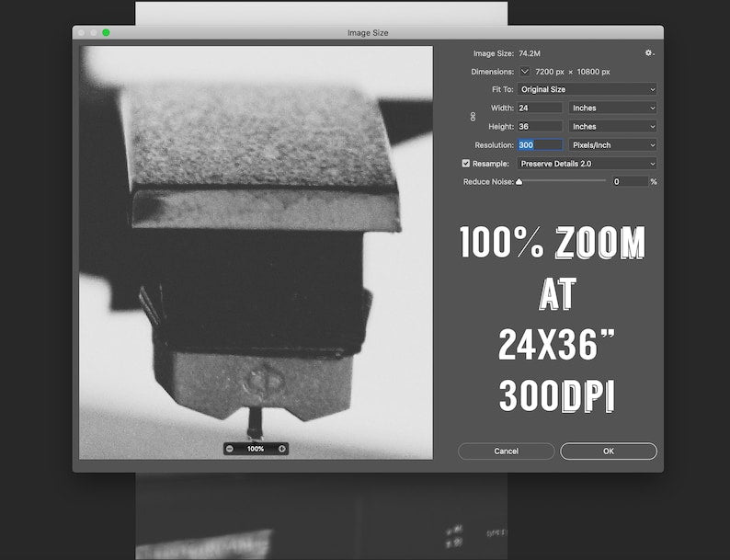This screenshot has width=730, height=560.
Task: Open the Resolution Pixels/Inch dropdown
Action: coord(612,145)
